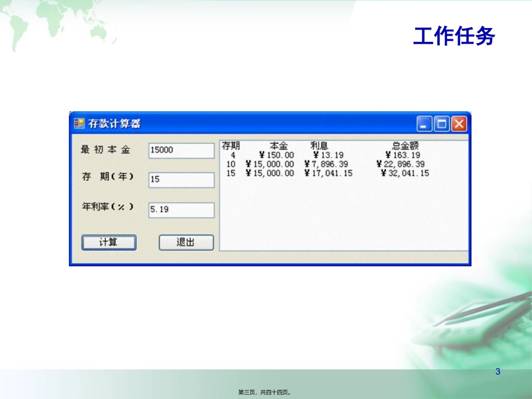This screenshot has width=532, height=399.
Task: Click the total value ¥163.19
Action: tap(403, 155)
